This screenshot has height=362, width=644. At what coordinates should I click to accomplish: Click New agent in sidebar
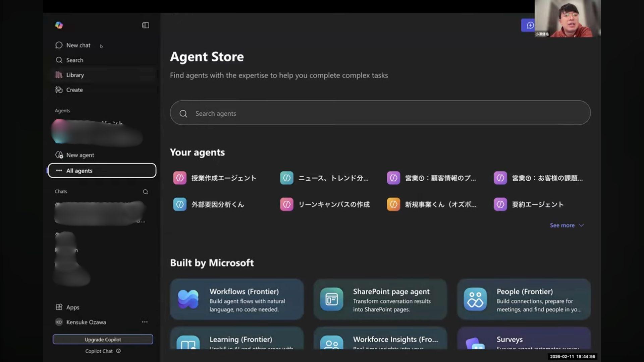[80, 155]
